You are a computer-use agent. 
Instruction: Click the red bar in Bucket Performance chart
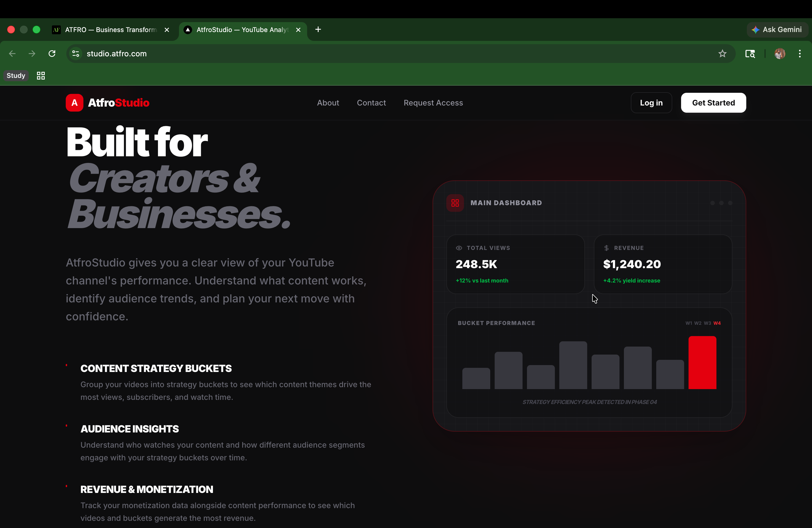pyautogui.click(x=702, y=363)
